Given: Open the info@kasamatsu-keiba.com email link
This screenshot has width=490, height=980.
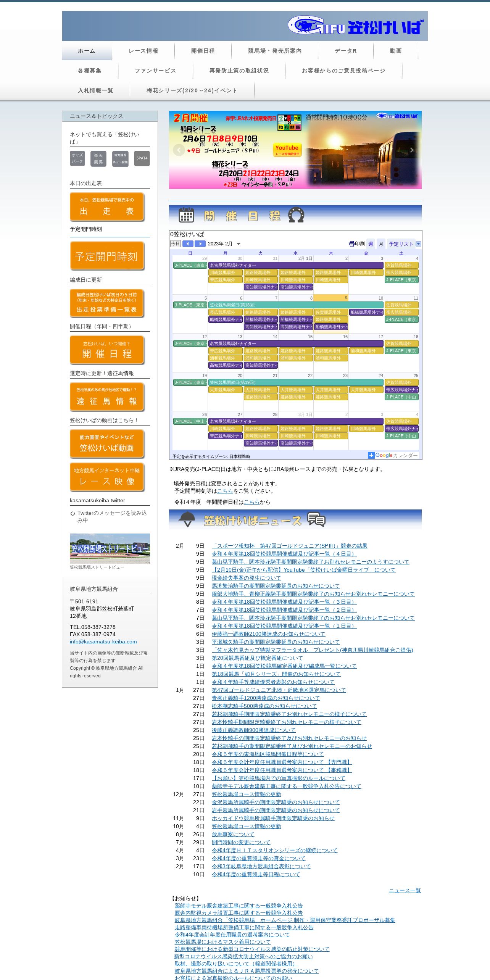Looking at the screenshot, I should tap(103, 642).
